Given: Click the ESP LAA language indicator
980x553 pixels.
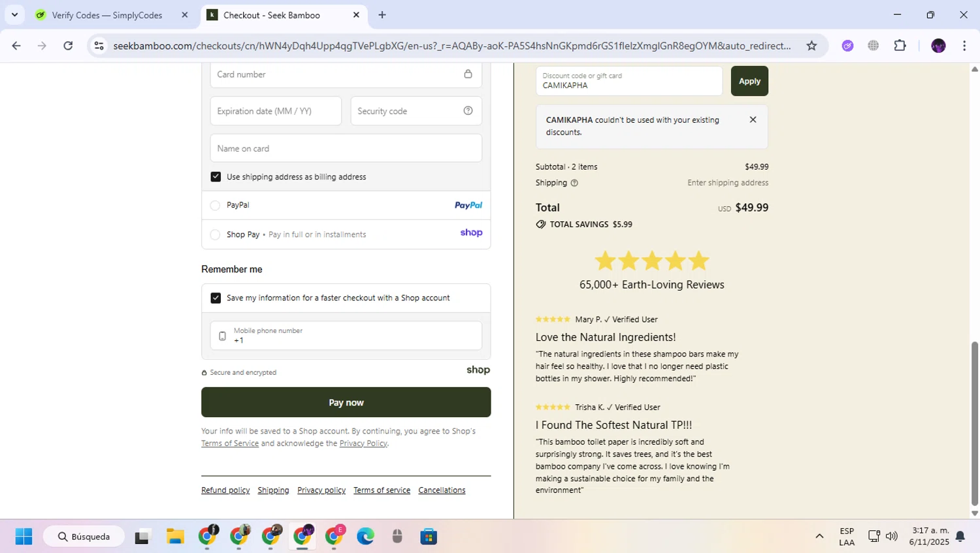Looking at the screenshot, I should (x=847, y=537).
